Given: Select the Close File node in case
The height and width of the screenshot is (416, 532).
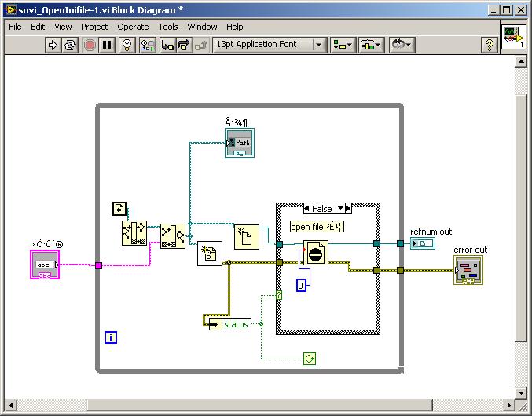Looking at the screenshot, I should [x=316, y=253].
